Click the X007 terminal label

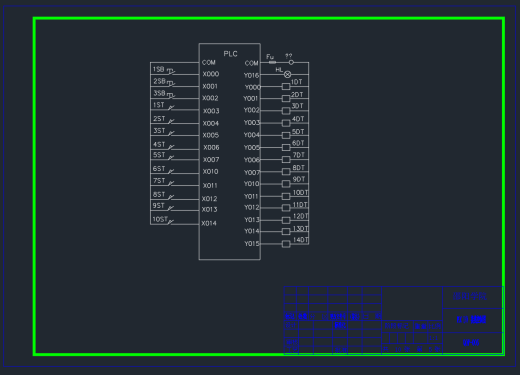click(x=211, y=160)
